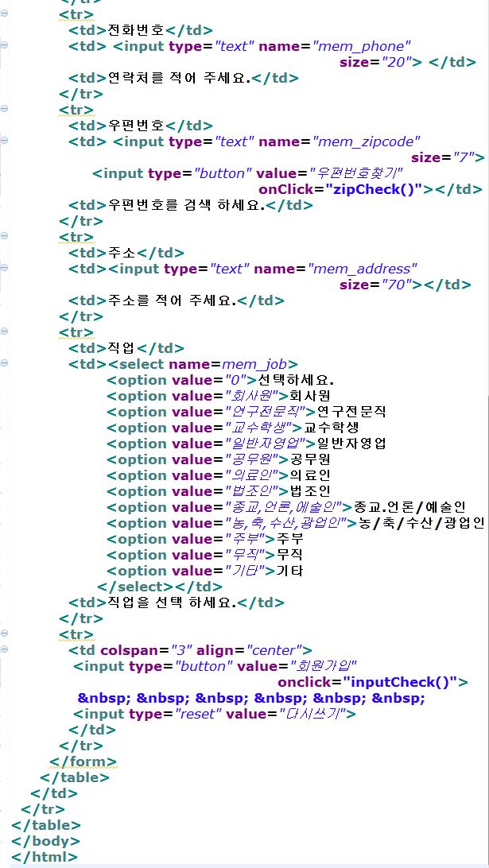
Task: Click the text 연락처를 적어 주세요.
Action: (x=177, y=78)
